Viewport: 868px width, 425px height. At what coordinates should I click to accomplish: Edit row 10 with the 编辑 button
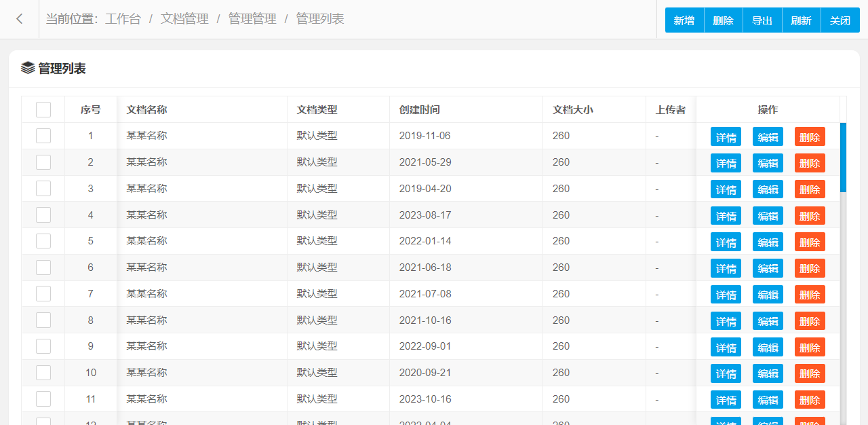[x=768, y=373]
